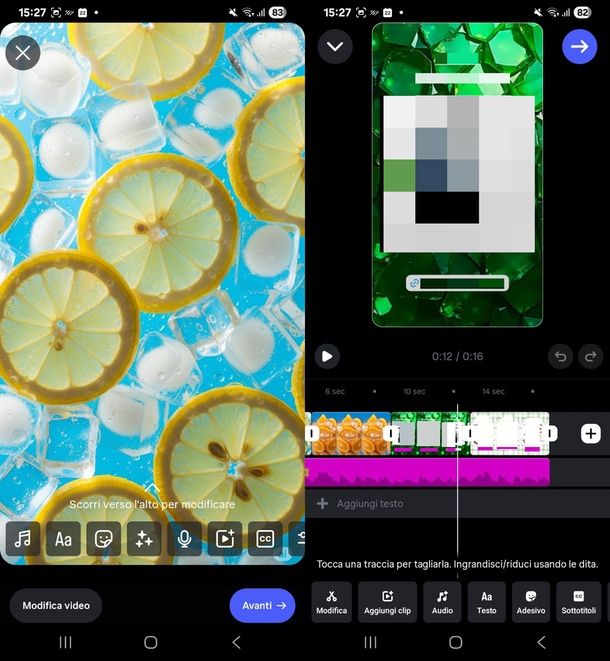Tap the add clip icon on preview
610x661 pixels.
click(225, 539)
